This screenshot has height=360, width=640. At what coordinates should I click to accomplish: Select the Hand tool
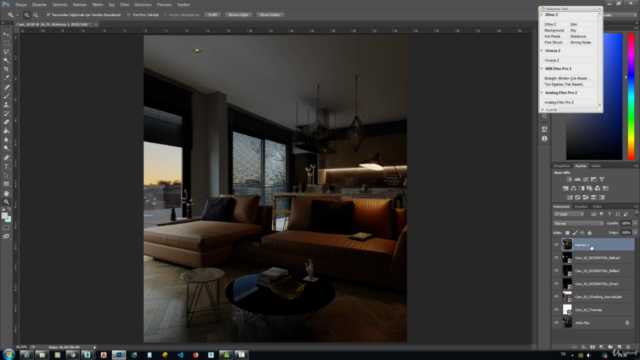coord(6,193)
